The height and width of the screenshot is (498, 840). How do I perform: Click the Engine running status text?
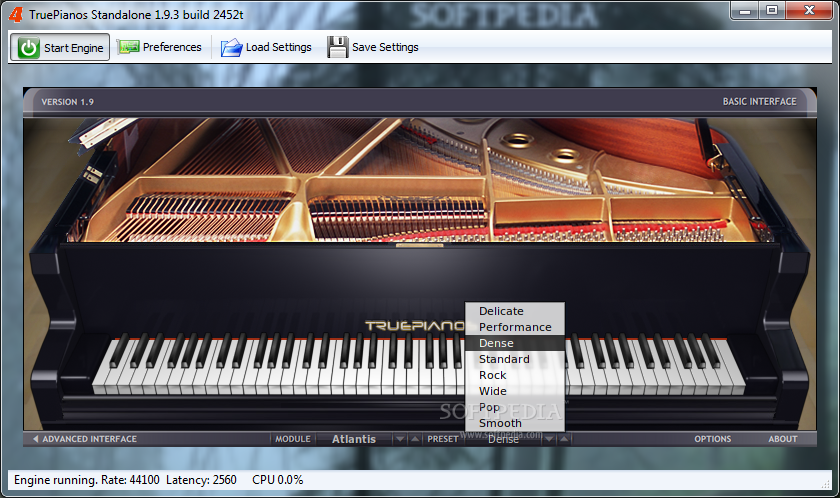point(56,480)
